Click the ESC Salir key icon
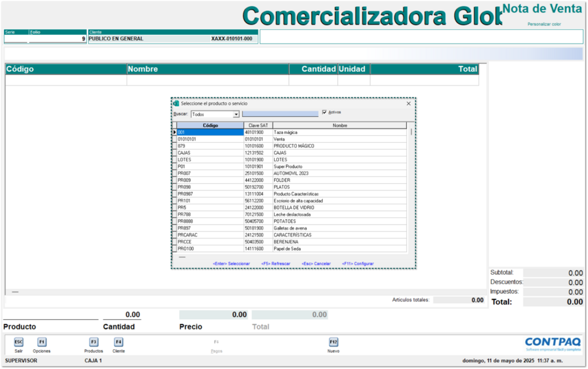The width and height of the screenshot is (588, 369). [x=18, y=342]
